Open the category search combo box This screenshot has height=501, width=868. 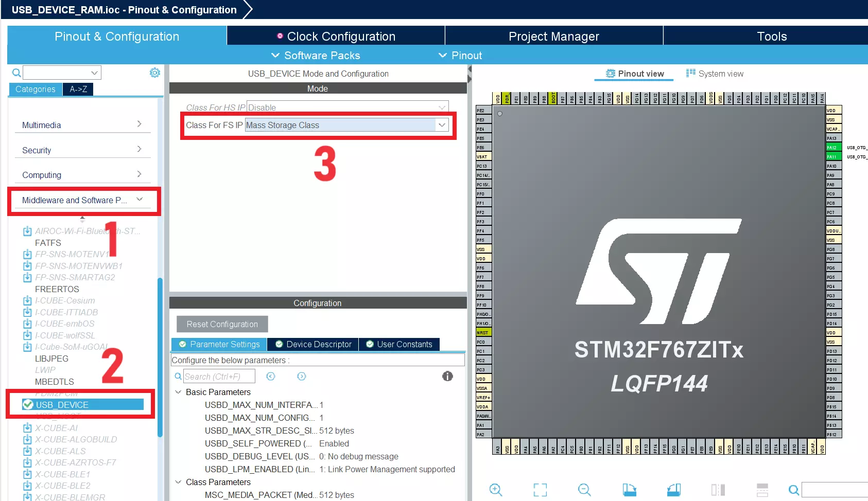62,73
